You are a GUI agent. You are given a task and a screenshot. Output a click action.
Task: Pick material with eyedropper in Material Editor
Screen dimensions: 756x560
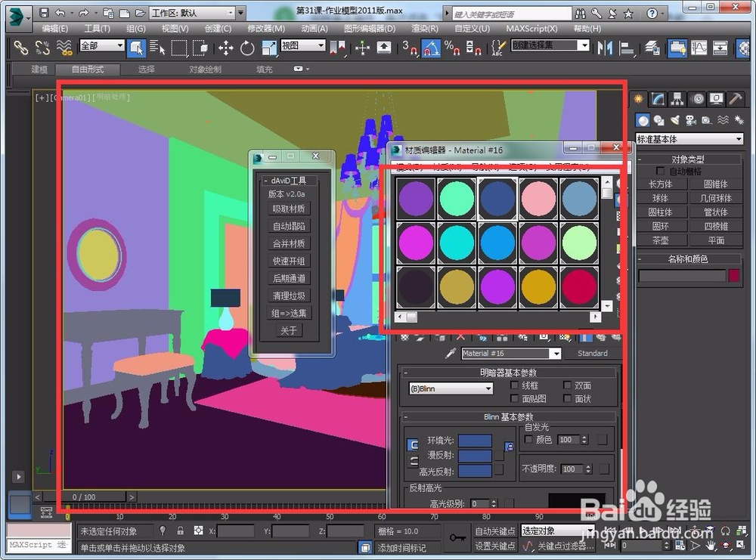[451, 353]
